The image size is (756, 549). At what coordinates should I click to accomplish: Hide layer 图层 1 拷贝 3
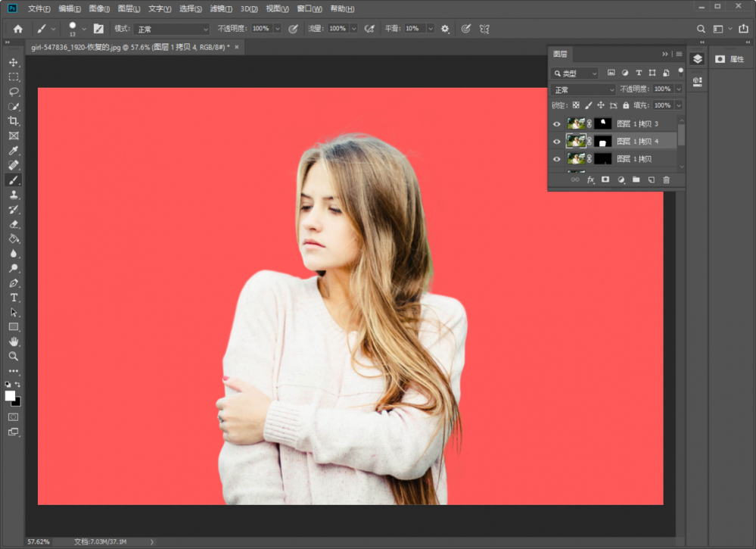[557, 123]
